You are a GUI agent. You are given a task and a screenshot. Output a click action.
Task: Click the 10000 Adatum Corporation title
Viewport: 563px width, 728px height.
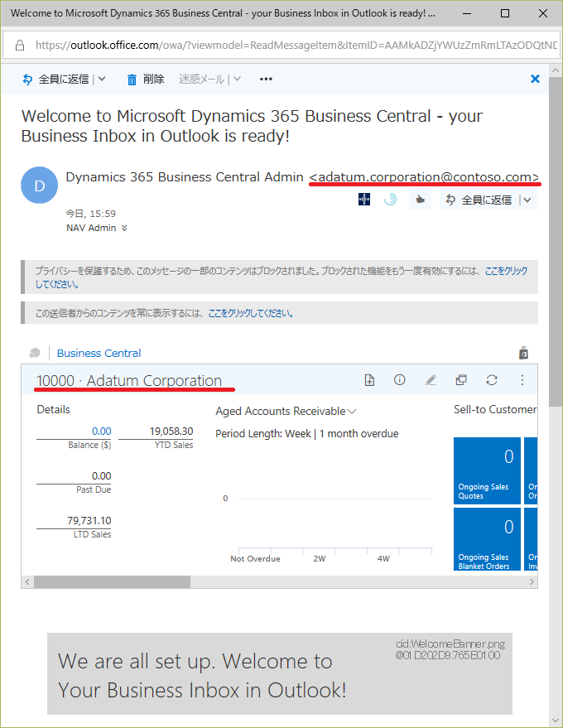(x=129, y=381)
